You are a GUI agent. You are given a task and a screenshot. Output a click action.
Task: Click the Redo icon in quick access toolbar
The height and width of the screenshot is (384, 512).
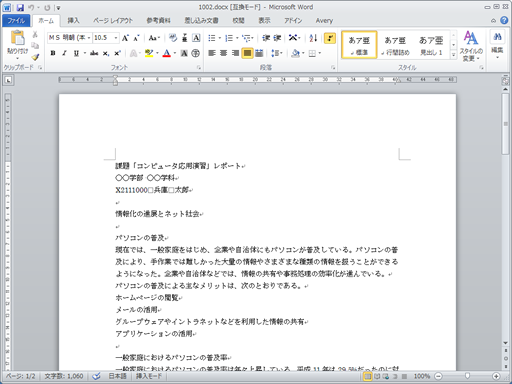47,7
